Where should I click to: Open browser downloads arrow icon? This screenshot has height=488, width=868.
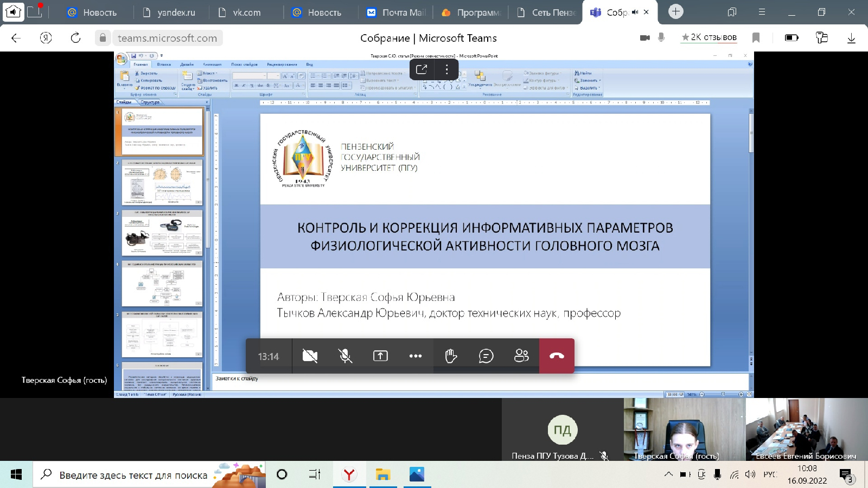(851, 38)
